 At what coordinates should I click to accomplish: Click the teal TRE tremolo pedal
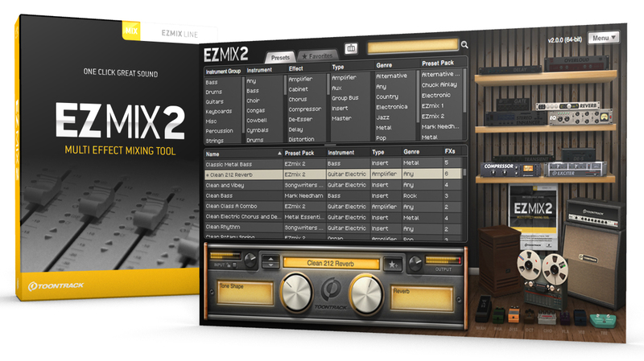tap(604, 321)
